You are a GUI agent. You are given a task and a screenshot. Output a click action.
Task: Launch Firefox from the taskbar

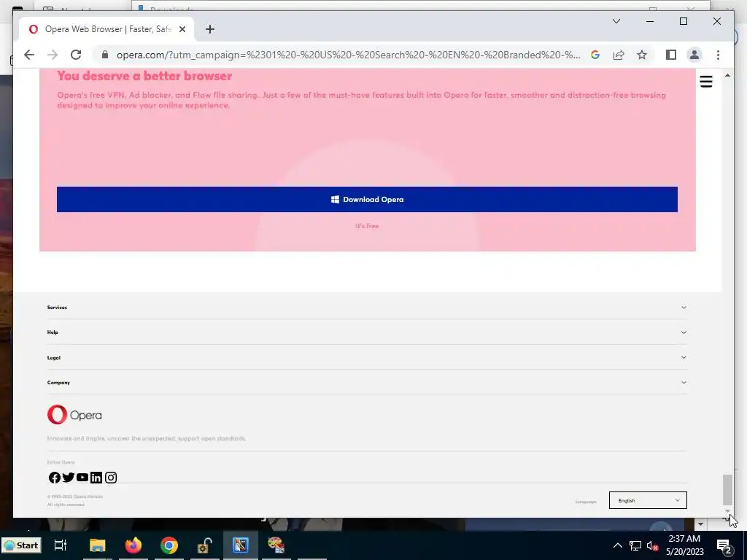[133, 545]
